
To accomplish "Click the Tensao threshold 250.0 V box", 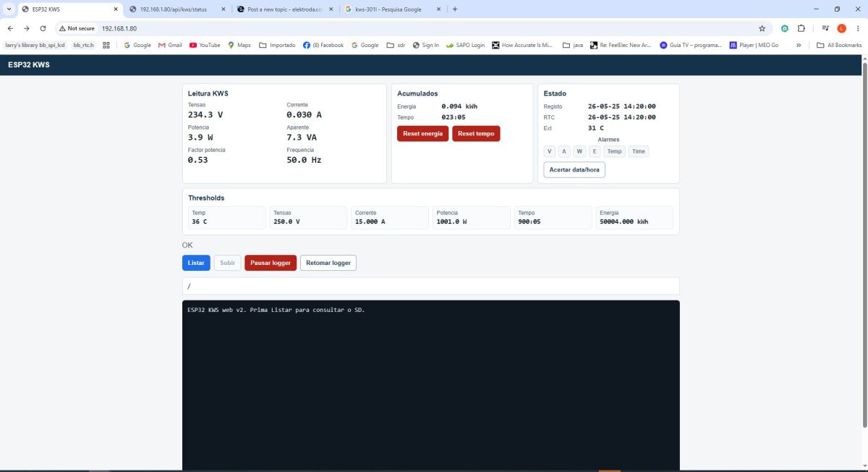I will [308, 218].
